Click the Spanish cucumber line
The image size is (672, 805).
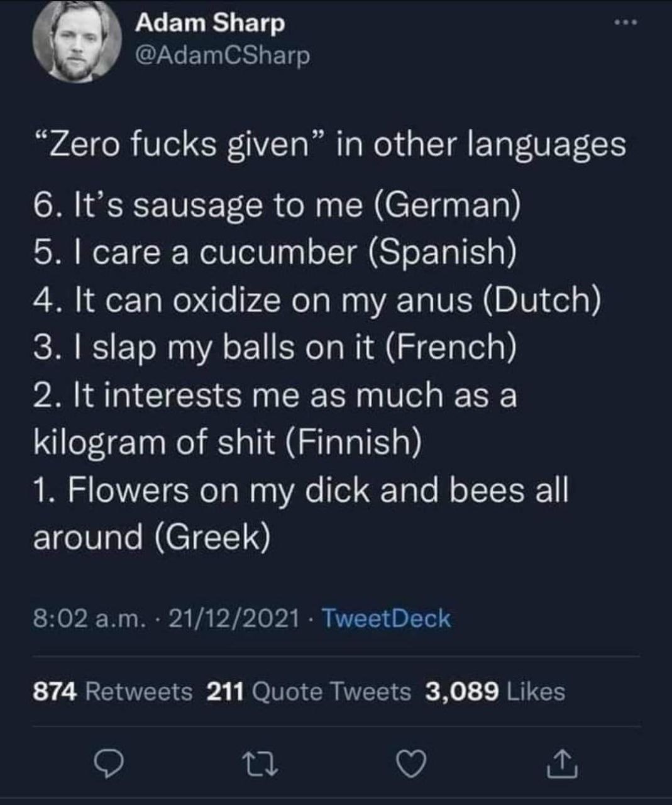point(275,252)
